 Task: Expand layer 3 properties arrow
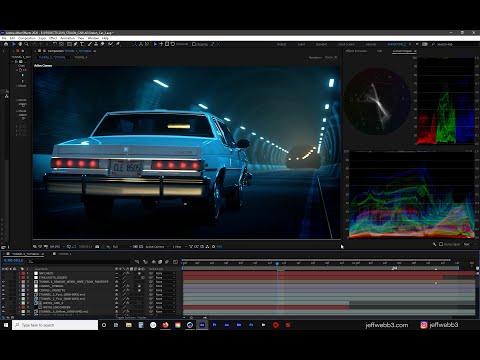coord(19,282)
